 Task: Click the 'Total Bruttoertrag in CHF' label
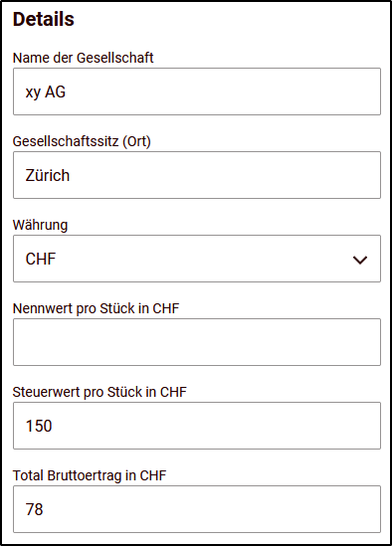click(90, 475)
